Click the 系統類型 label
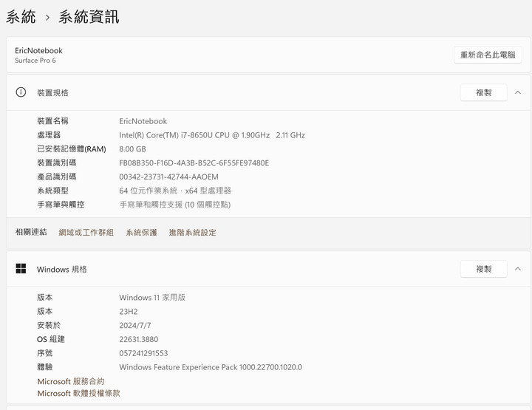This screenshot has width=532, height=410. pyautogui.click(x=52, y=191)
